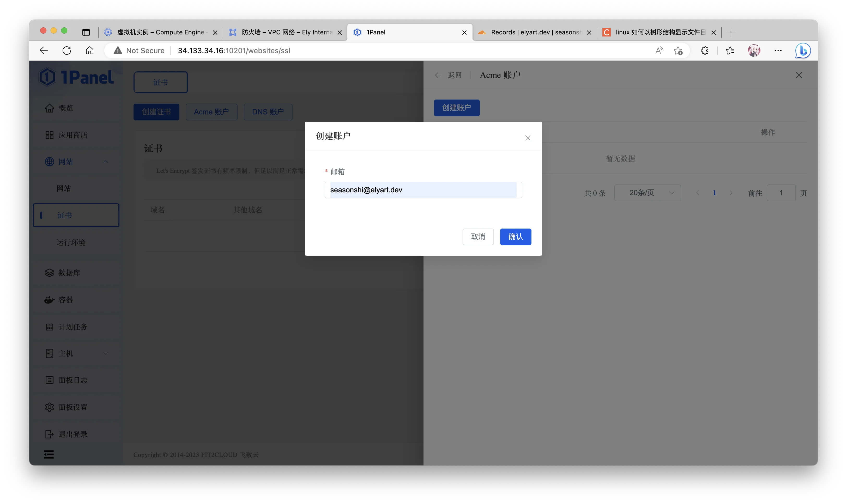Screen dimensions: 847x504
Task: Click the address bar URL
Action: tap(234, 51)
